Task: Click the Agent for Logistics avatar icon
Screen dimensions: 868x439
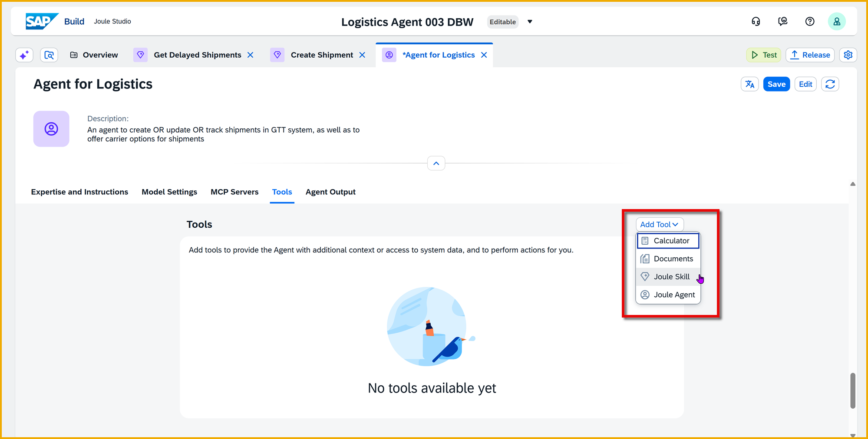Action: click(x=51, y=129)
